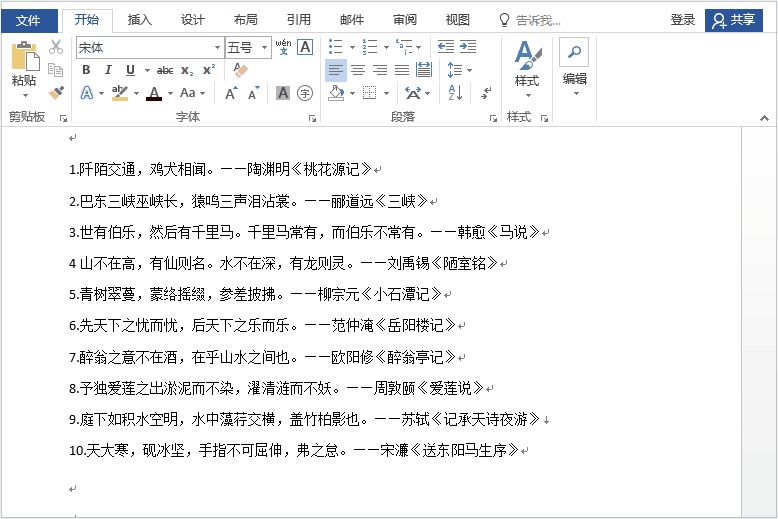The width and height of the screenshot is (778, 519).
Task: Click the 告诉我 tell me search box
Action: [x=530, y=20]
